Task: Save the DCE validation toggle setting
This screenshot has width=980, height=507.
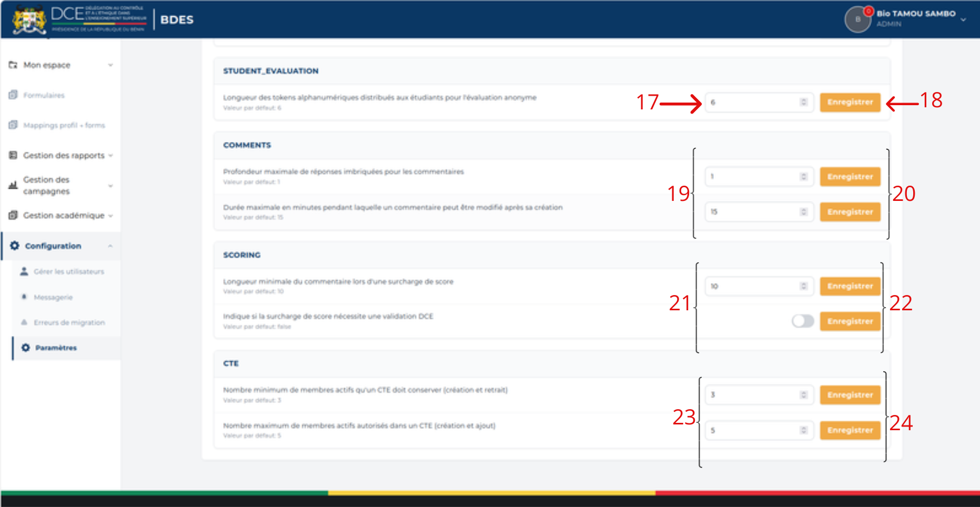Action: coord(850,321)
